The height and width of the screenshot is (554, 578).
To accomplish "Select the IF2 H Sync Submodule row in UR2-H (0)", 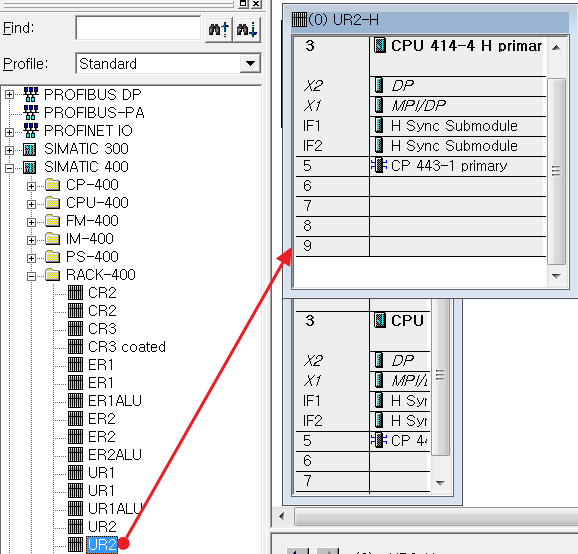I will pos(421,146).
